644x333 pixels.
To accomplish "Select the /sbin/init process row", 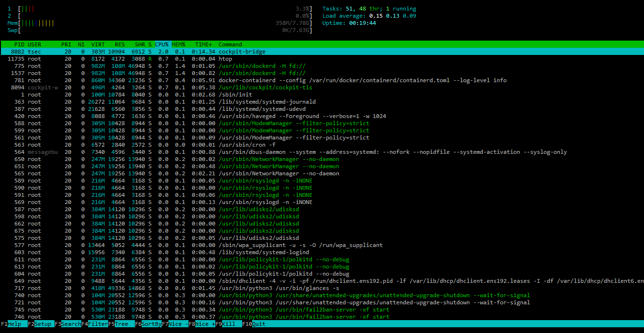I will point(322,95).
